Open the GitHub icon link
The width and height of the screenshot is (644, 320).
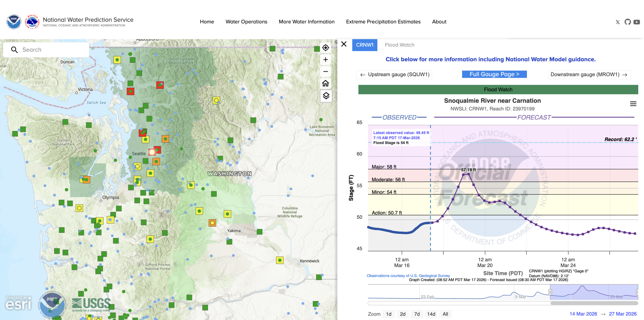(628, 22)
